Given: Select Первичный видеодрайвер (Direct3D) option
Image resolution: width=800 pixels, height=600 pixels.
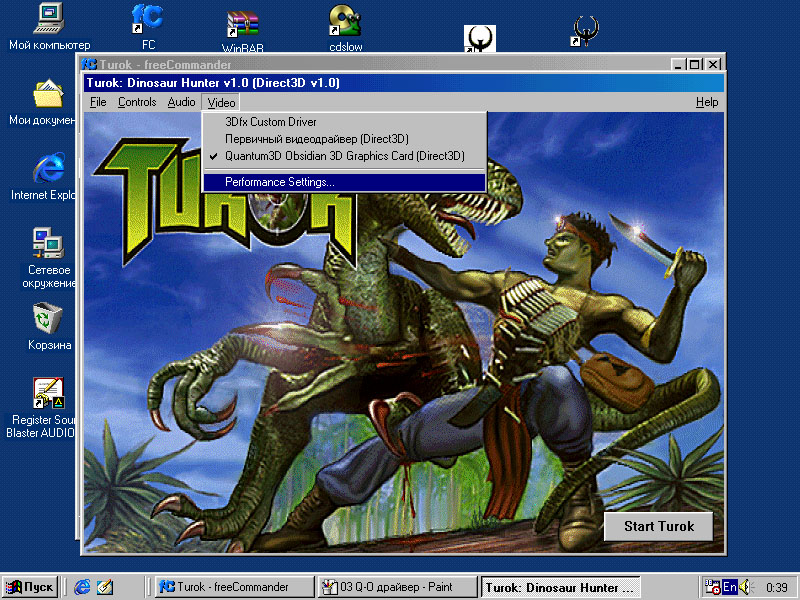Looking at the screenshot, I should click(x=344, y=139).
